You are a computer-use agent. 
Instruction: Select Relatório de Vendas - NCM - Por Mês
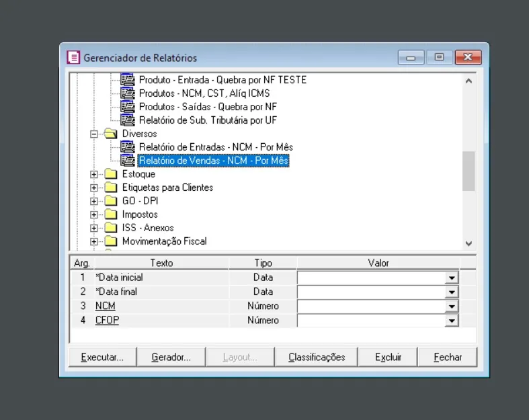coord(214,161)
